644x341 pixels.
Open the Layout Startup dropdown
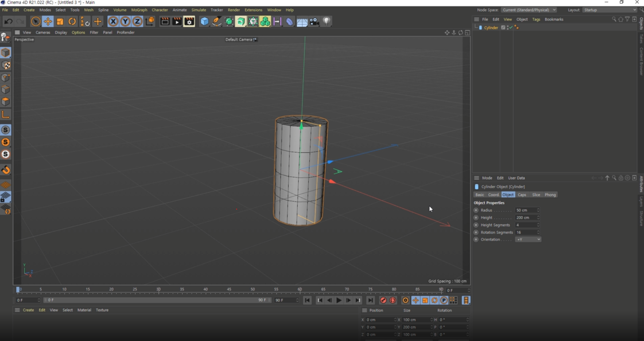[609, 10]
